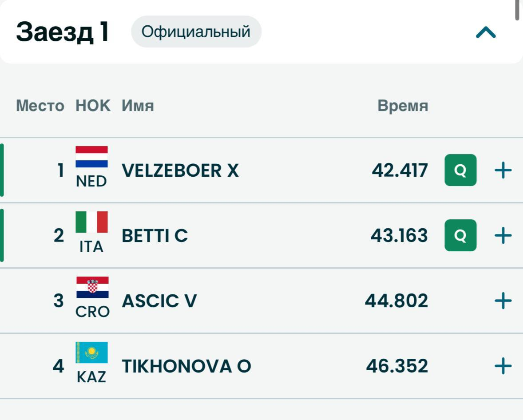
Task: Expand details plus for VELZEBOER X
Action: coord(503,170)
